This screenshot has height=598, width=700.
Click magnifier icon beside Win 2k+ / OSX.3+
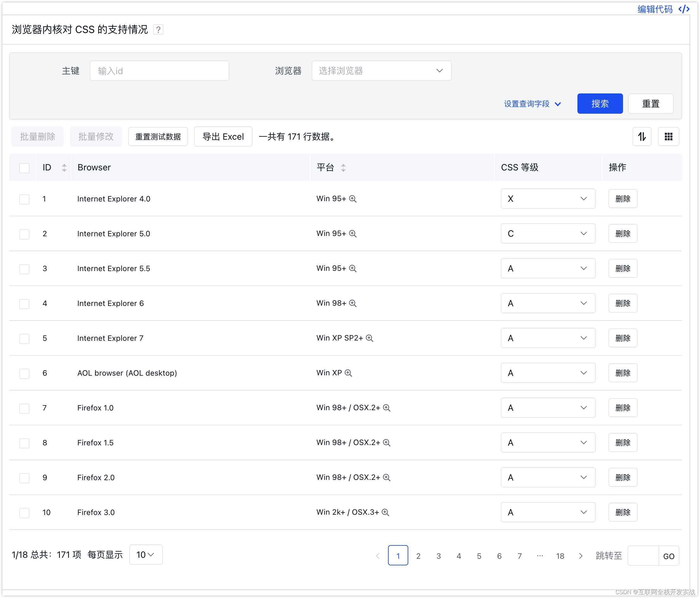[385, 512]
